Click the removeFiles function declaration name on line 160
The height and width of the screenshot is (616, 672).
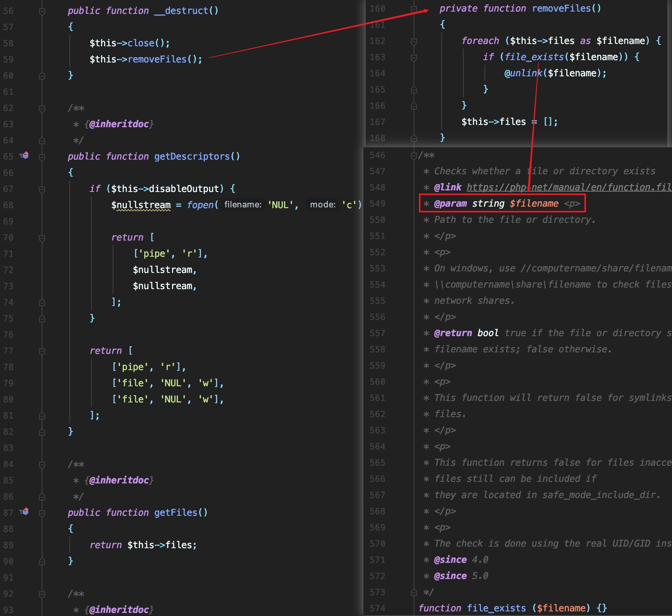click(x=561, y=8)
